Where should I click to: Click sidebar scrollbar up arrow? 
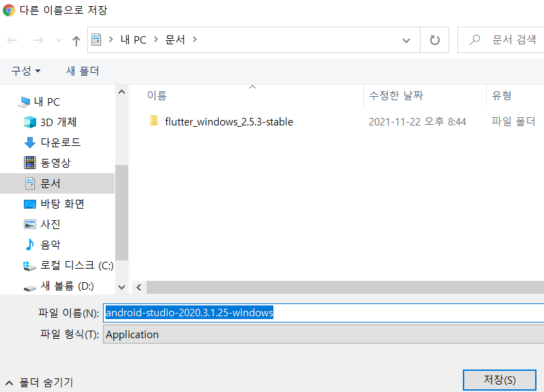121,92
